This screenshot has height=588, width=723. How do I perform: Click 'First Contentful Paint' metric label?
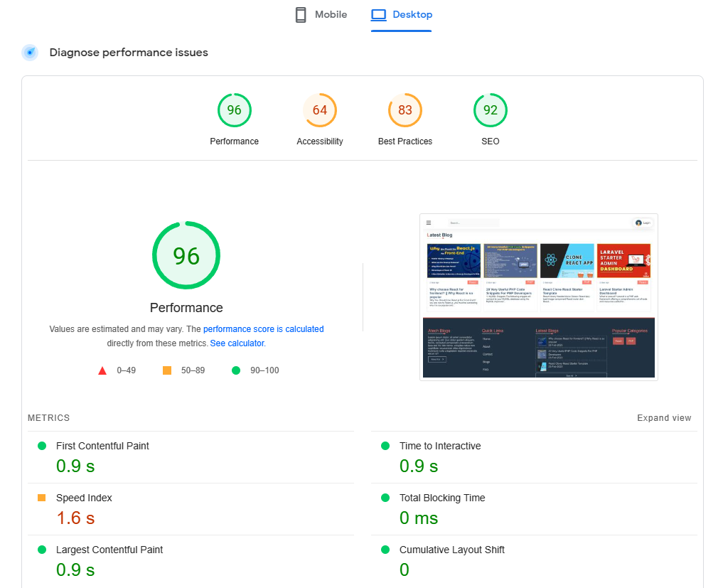[x=102, y=446]
